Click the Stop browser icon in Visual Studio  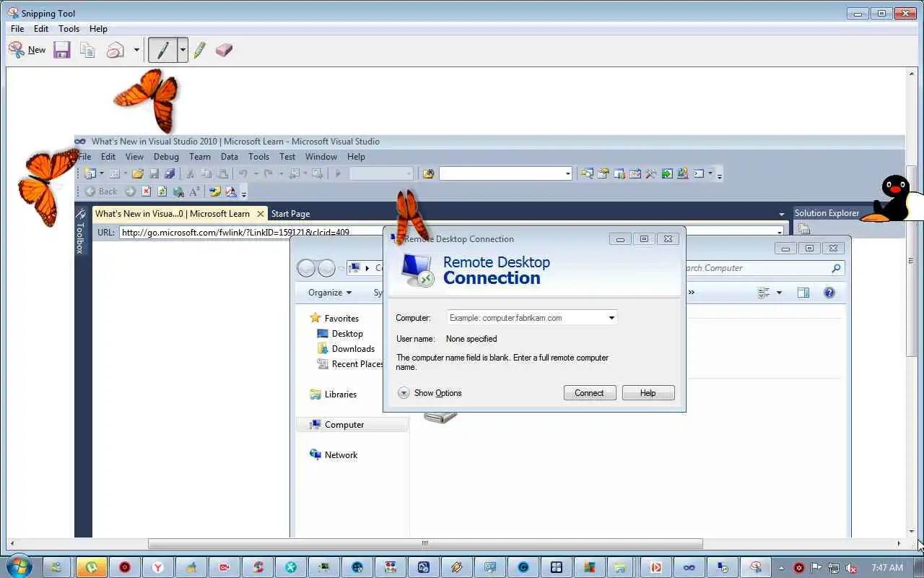point(147,191)
